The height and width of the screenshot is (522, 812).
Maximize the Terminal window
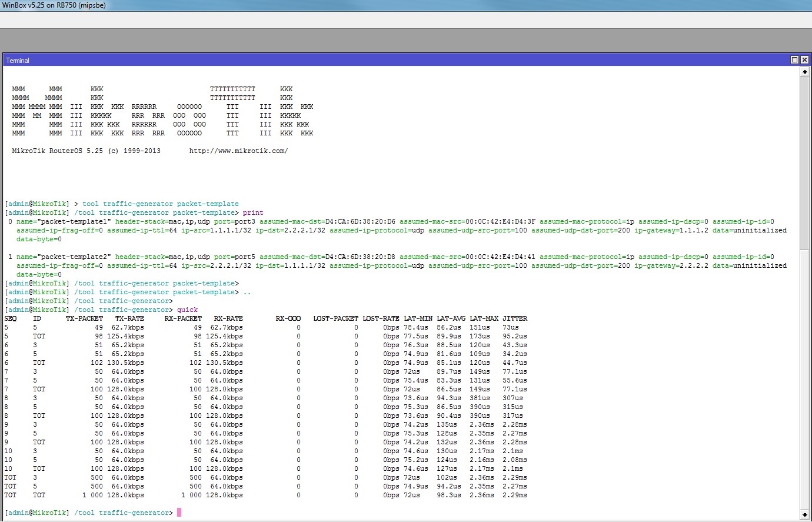pyautogui.click(x=794, y=60)
